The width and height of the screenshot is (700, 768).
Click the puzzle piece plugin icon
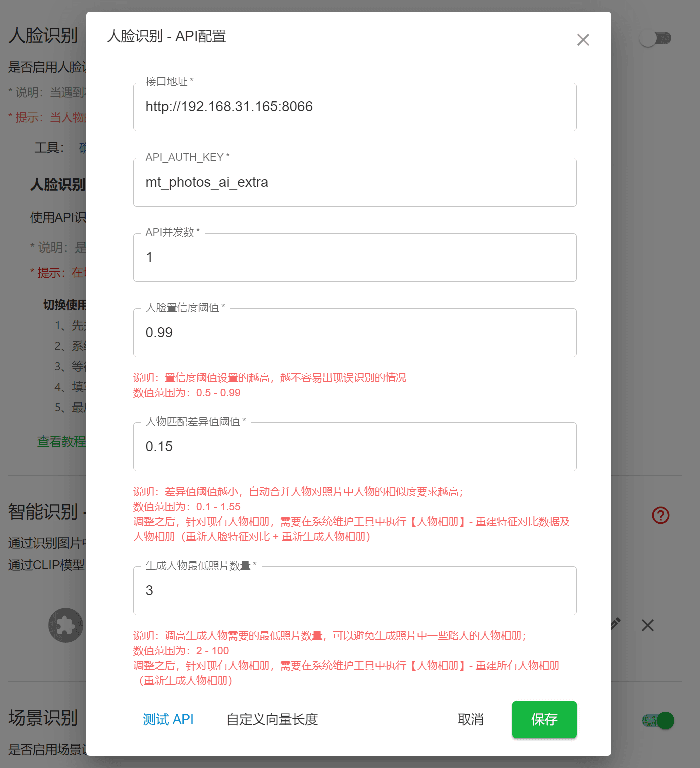65,625
